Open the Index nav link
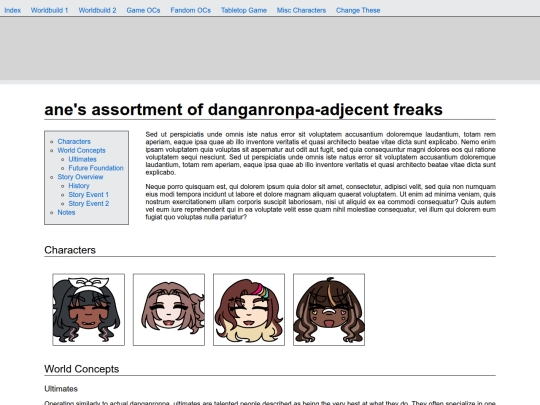Screen dimensions: 540x405 [12, 10]
